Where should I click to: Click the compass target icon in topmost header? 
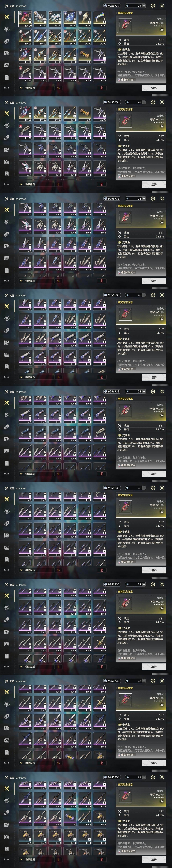[x=153, y=6]
